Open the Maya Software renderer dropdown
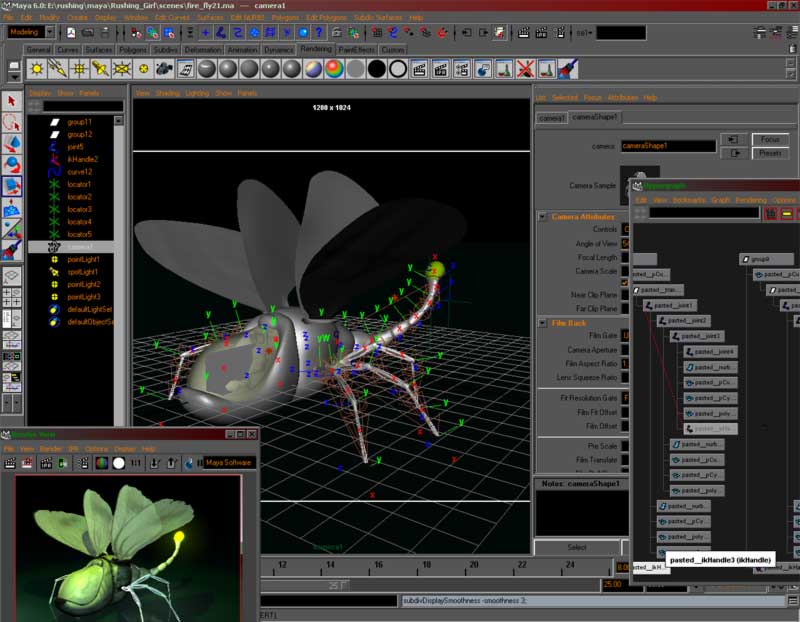 click(x=229, y=463)
